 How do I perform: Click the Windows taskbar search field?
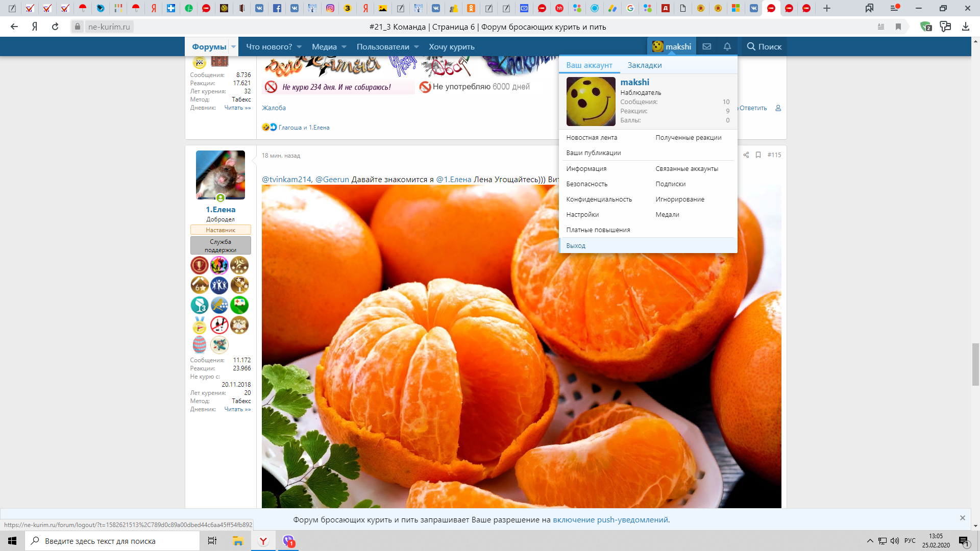click(x=112, y=541)
